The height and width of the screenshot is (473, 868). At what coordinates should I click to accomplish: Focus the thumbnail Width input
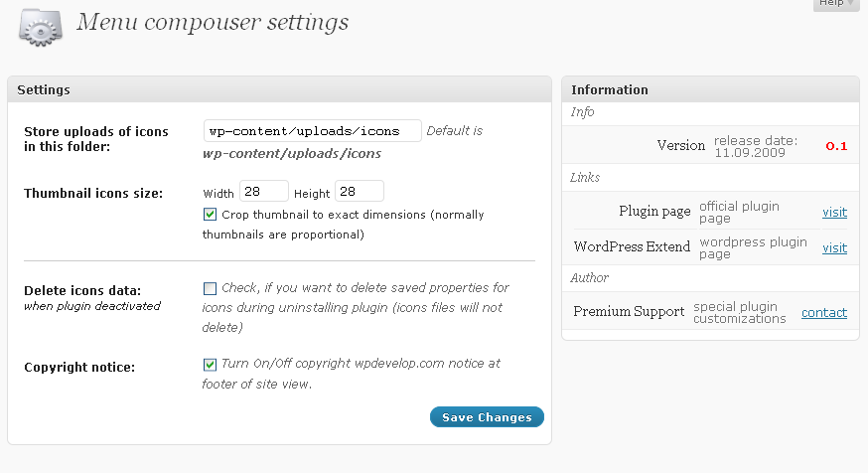[263, 192]
